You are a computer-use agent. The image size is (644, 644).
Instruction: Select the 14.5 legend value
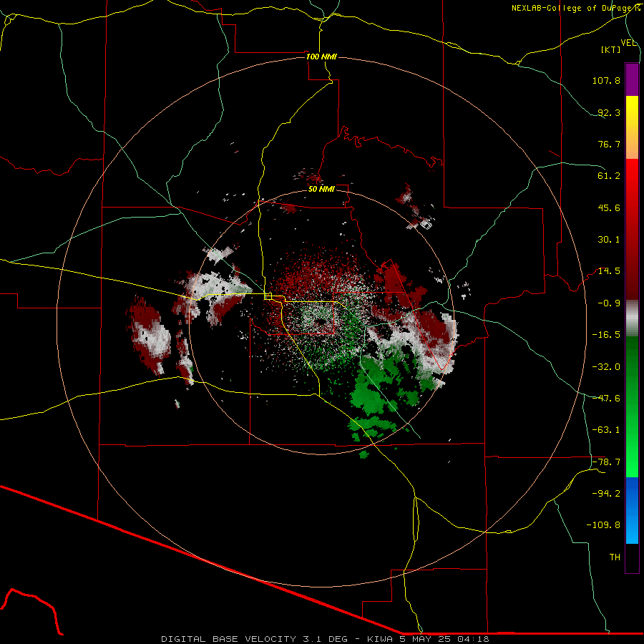tap(609, 271)
